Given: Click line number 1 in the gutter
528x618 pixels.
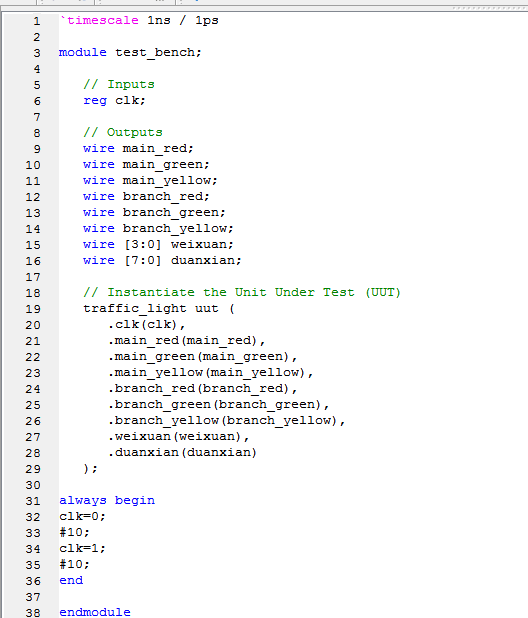Looking at the screenshot, I should pyautogui.click(x=37, y=21).
